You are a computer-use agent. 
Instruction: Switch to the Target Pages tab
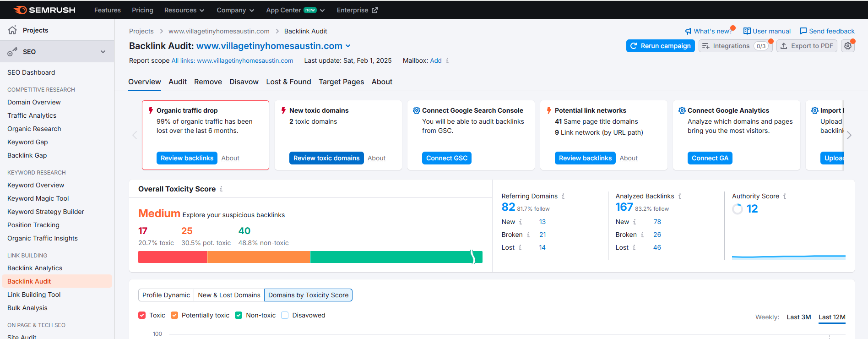(342, 82)
